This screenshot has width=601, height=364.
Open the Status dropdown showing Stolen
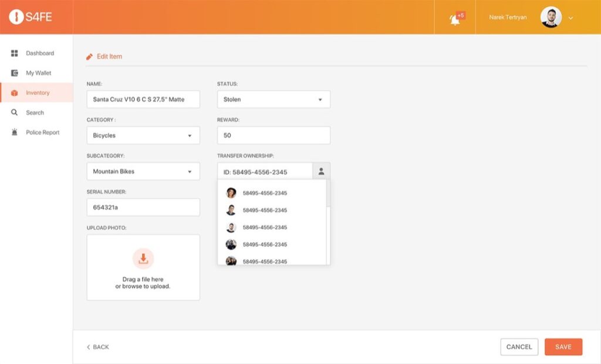274,99
